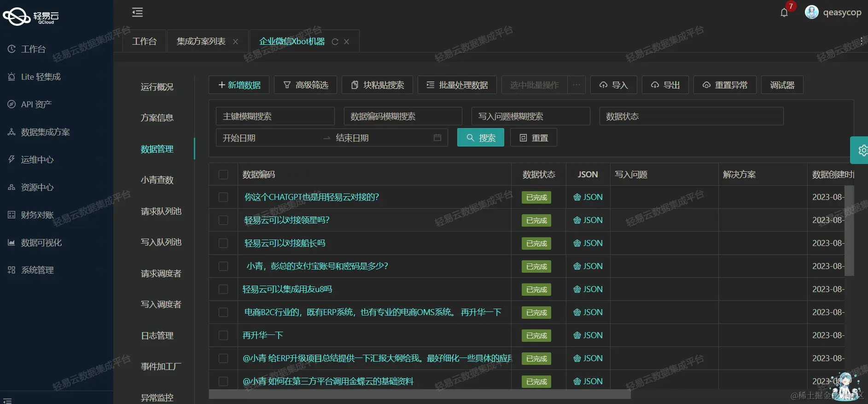Open JSON for CHATGPT question row
Viewport: 868px width, 404px height.
(x=588, y=197)
